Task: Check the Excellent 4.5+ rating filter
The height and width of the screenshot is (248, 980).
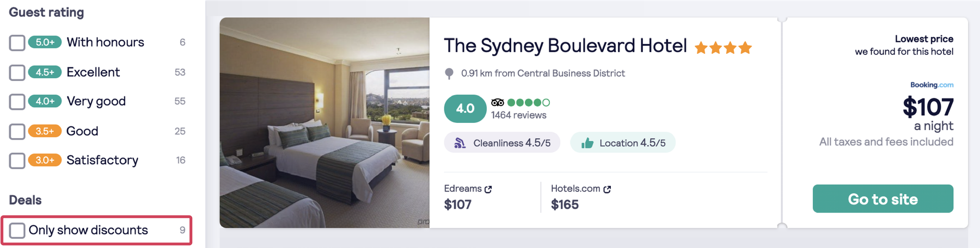Action: 17,72
